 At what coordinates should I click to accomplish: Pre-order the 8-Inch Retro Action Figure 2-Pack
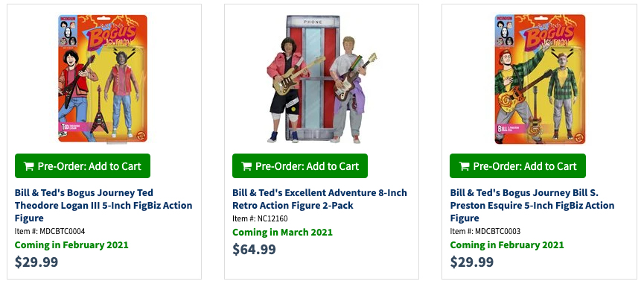tap(300, 166)
